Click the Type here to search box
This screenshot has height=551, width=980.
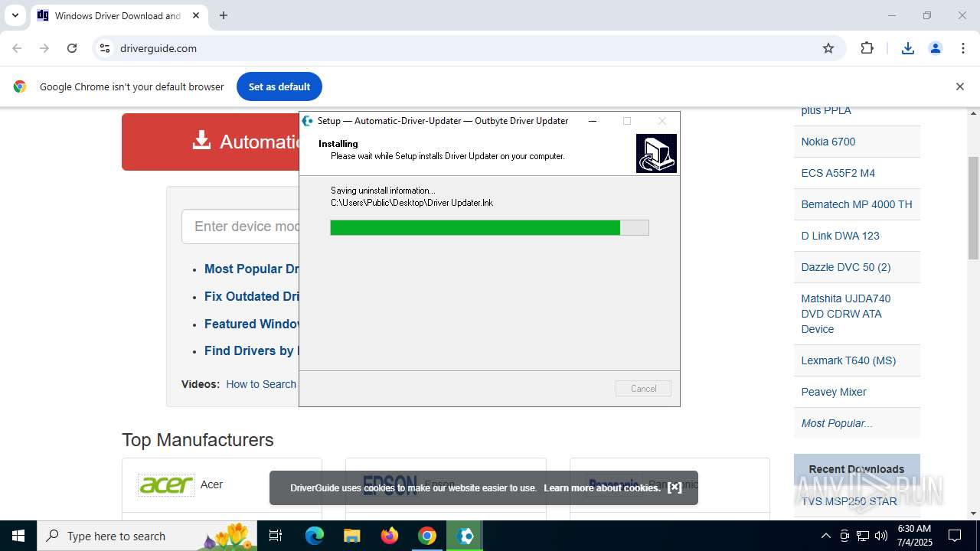pos(145,536)
